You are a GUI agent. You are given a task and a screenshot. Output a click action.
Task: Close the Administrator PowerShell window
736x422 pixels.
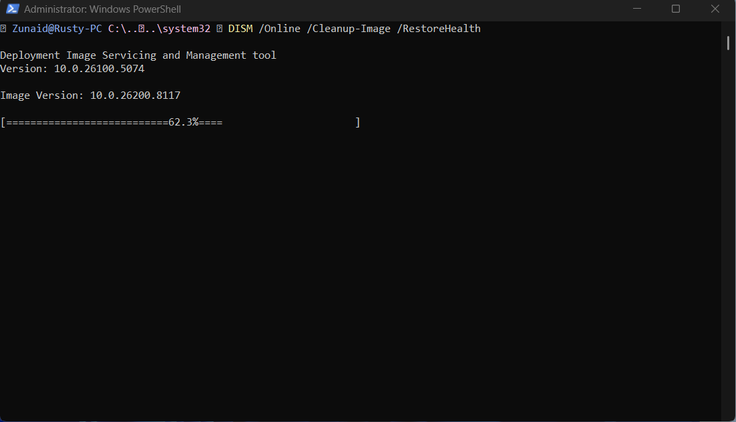coord(715,9)
